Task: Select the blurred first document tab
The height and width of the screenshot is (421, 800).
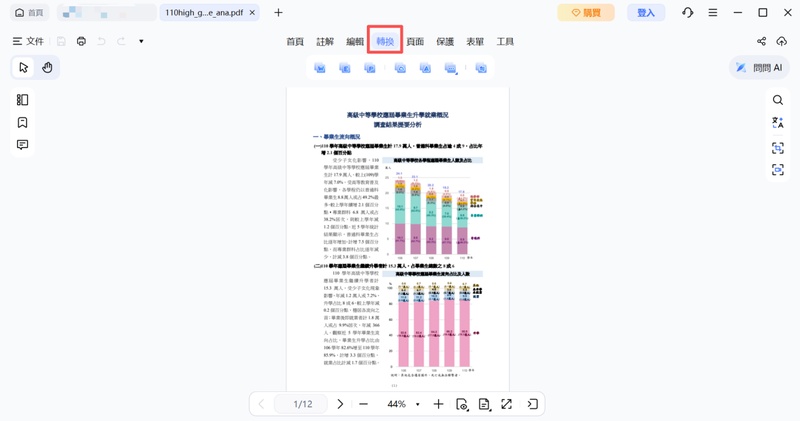Action: [x=107, y=13]
